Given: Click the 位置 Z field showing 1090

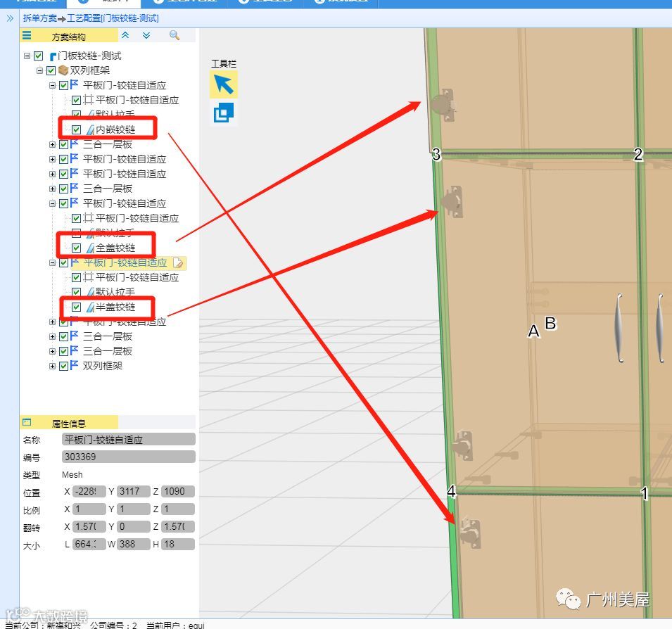Looking at the screenshot, I should point(178,492).
